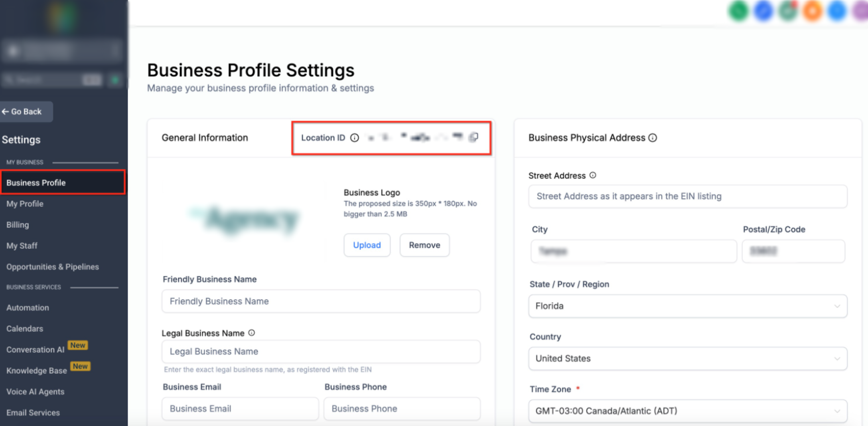This screenshot has height=426, width=868.
Task: Click info icon beside Legal Business Name
Action: pos(252,333)
